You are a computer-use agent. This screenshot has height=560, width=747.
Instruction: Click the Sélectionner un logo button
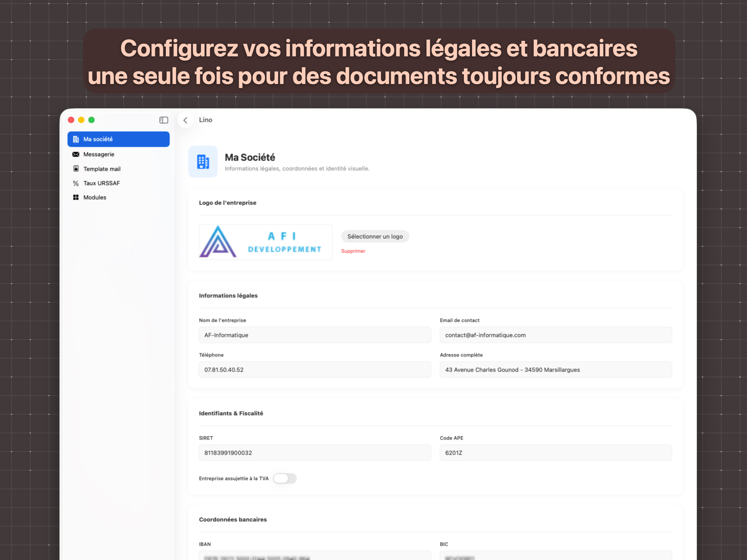tap(375, 236)
